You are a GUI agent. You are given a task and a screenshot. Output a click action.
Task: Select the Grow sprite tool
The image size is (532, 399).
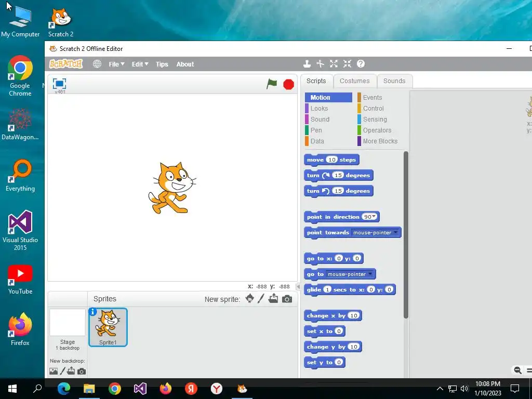pos(334,64)
